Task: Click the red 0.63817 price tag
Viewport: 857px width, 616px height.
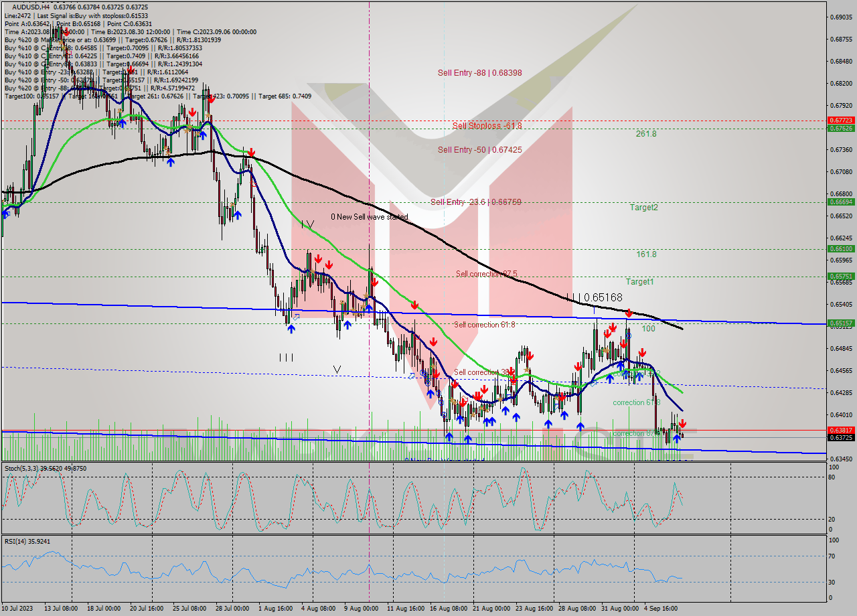Action: pyautogui.click(x=841, y=431)
